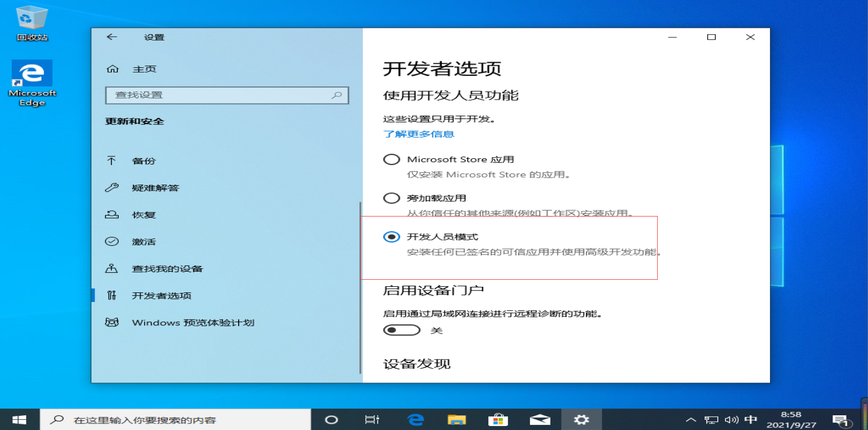Open the notification center icon
Screen dimensions: 868x430
click(842, 420)
